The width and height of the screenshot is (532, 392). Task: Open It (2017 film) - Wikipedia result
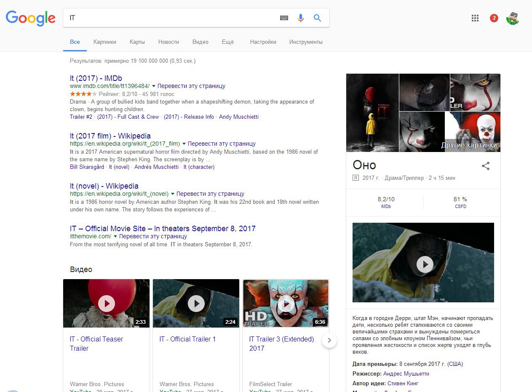click(x=110, y=136)
